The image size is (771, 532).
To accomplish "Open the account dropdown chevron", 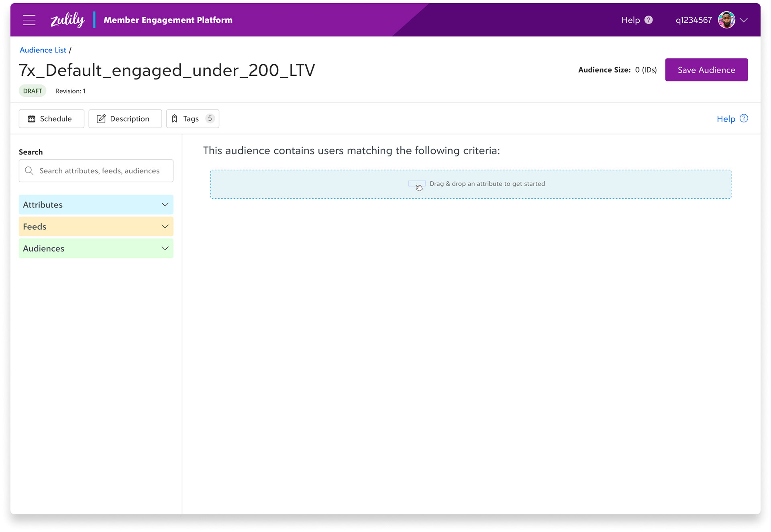I will [744, 20].
